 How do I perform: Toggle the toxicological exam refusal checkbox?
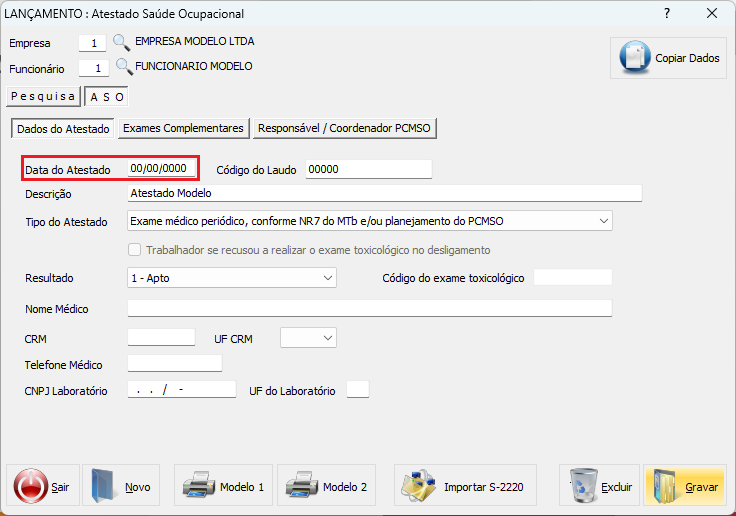135,250
